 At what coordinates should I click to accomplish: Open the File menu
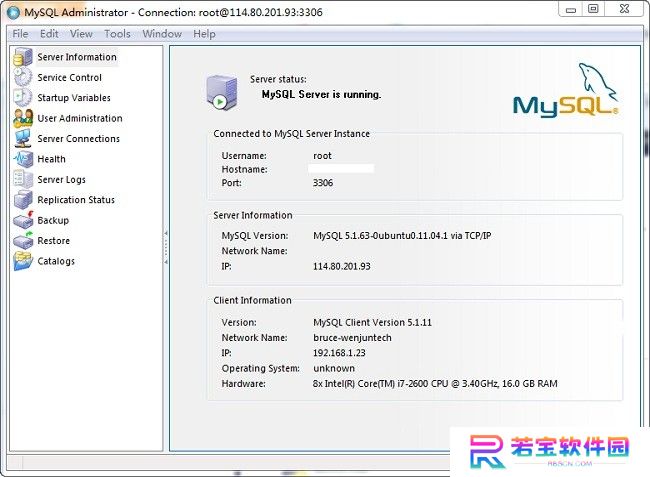coord(20,34)
